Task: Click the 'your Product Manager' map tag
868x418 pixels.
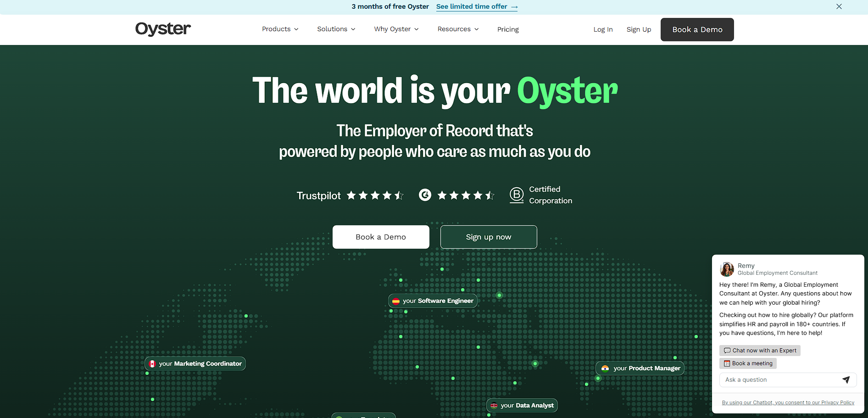Action: (640, 368)
